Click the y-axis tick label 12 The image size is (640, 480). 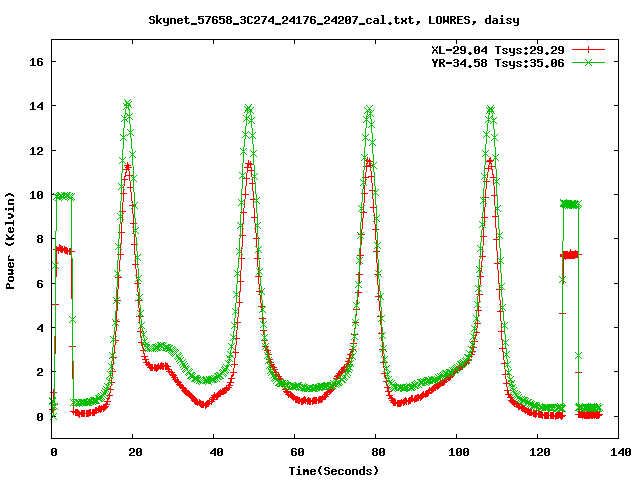tap(36, 151)
